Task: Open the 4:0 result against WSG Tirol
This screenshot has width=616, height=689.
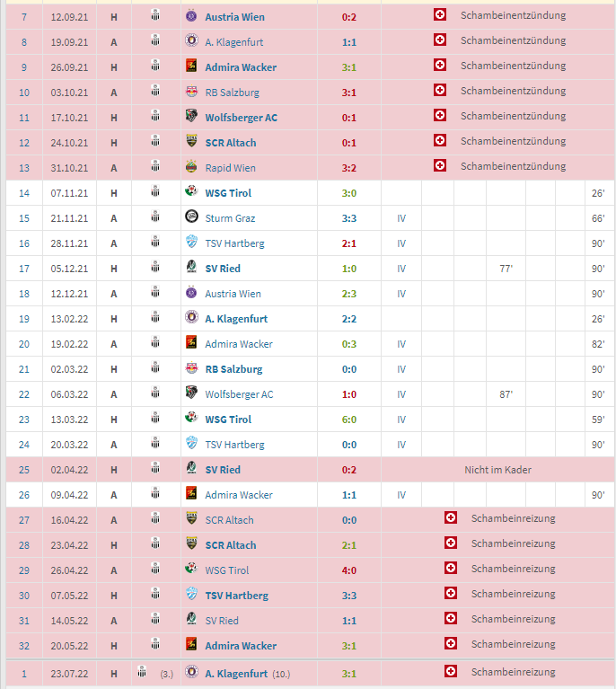Action: tap(348, 570)
